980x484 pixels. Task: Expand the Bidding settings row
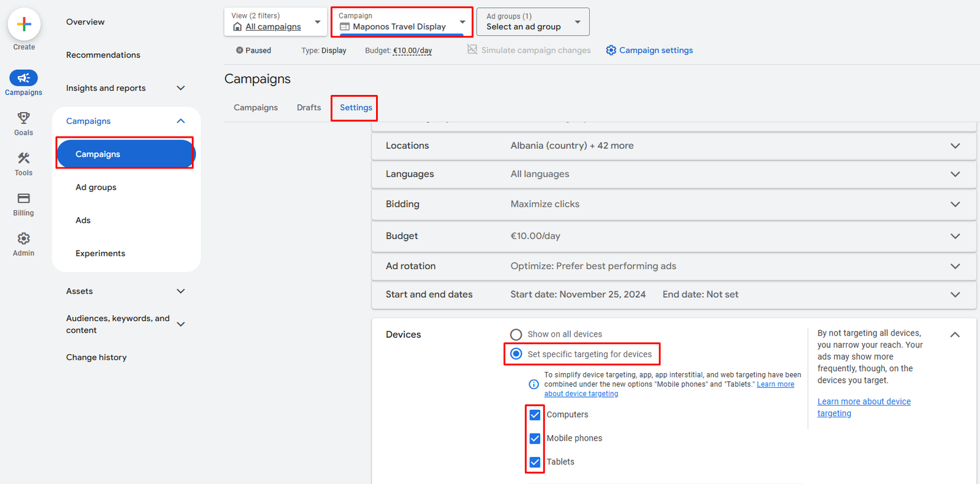(x=674, y=204)
